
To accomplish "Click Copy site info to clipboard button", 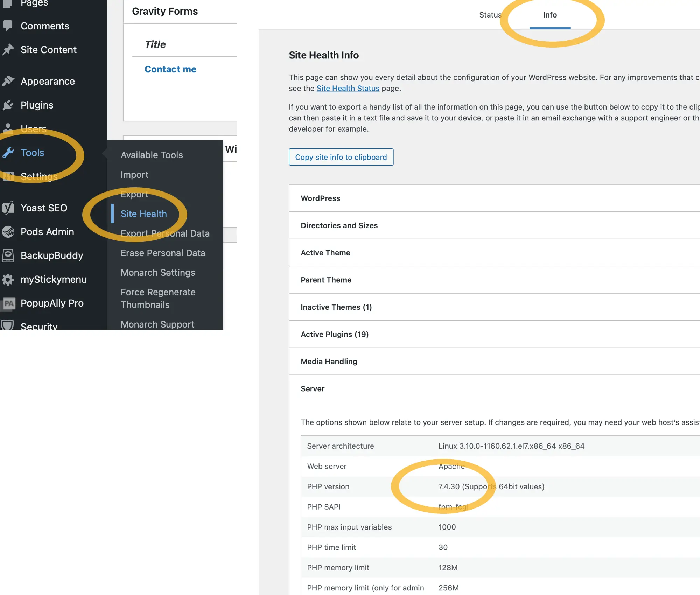I will point(341,157).
